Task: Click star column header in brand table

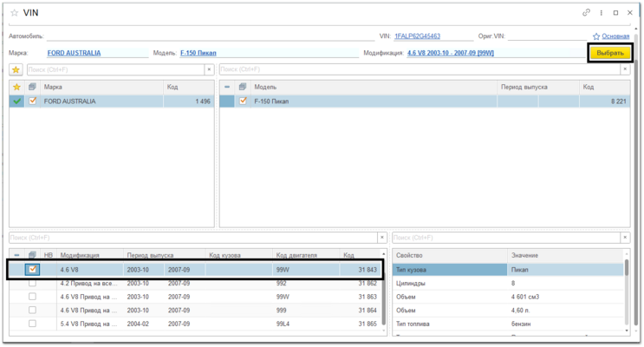Action: point(16,87)
